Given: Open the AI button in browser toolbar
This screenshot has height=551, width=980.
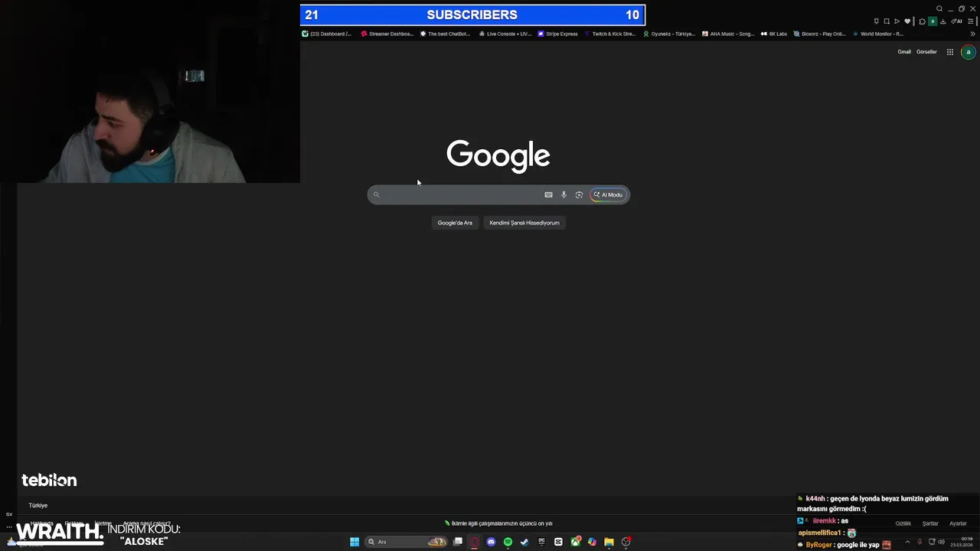Looking at the screenshot, I should coord(956,21).
